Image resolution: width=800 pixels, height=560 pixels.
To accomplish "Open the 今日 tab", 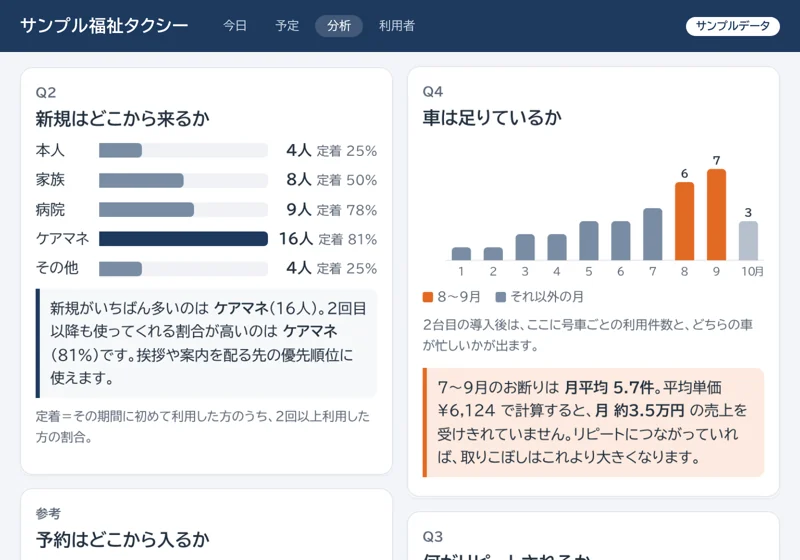I will pos(235,26).
